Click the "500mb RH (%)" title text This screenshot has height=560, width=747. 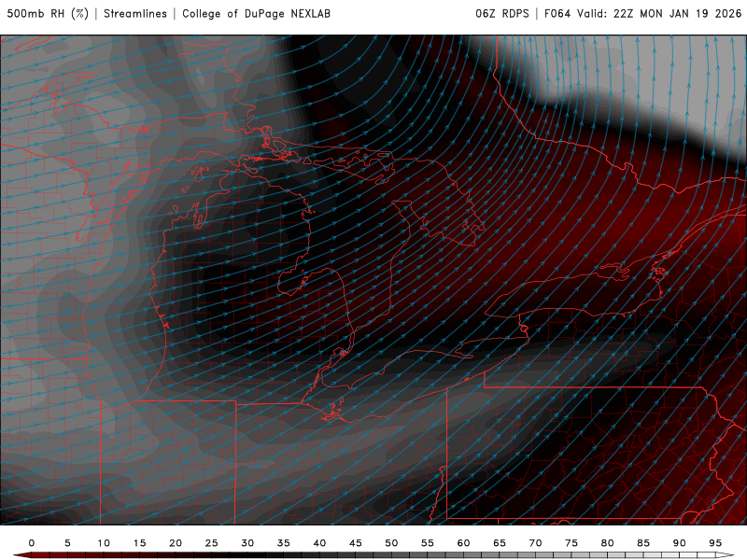tap(48, 13)
